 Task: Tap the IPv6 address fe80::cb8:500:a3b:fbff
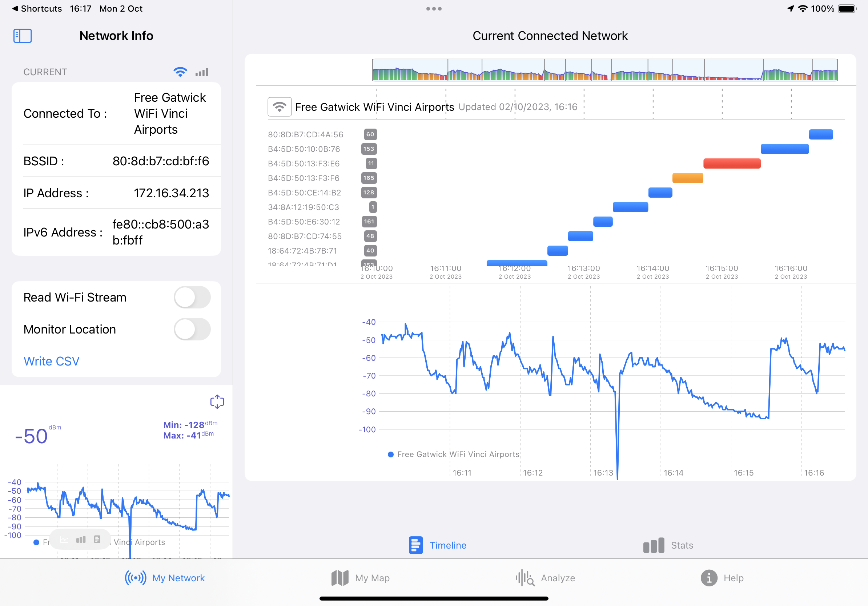pos(161,232)
